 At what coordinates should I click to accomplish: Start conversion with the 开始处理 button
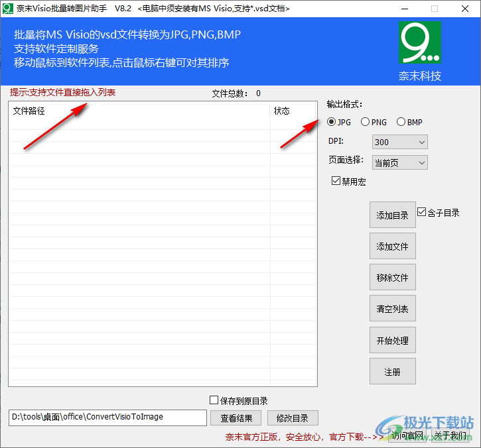(x=392, y=340)
